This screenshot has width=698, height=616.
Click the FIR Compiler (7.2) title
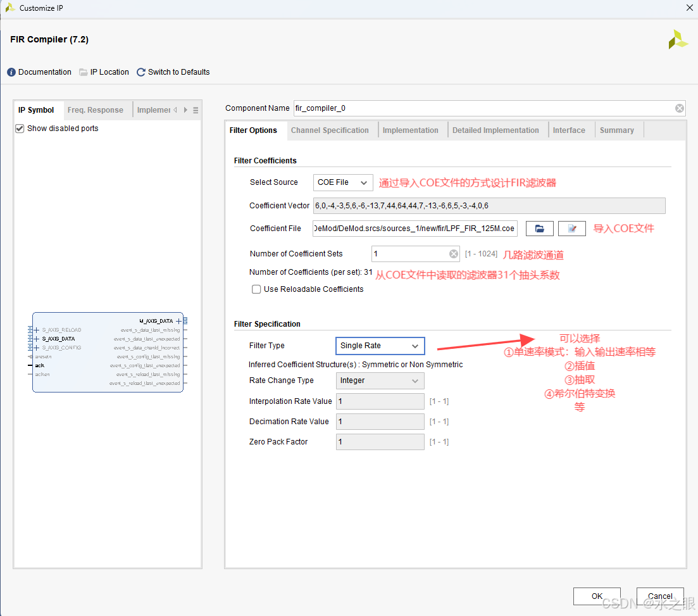49,40
